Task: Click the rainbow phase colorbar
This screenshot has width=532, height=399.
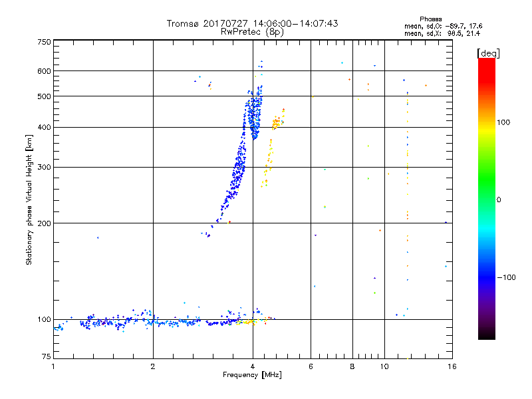Action: [487, 199]
